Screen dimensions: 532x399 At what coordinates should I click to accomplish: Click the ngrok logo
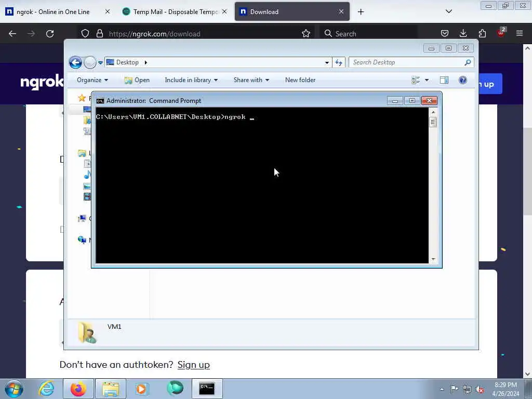coord(42,82)
